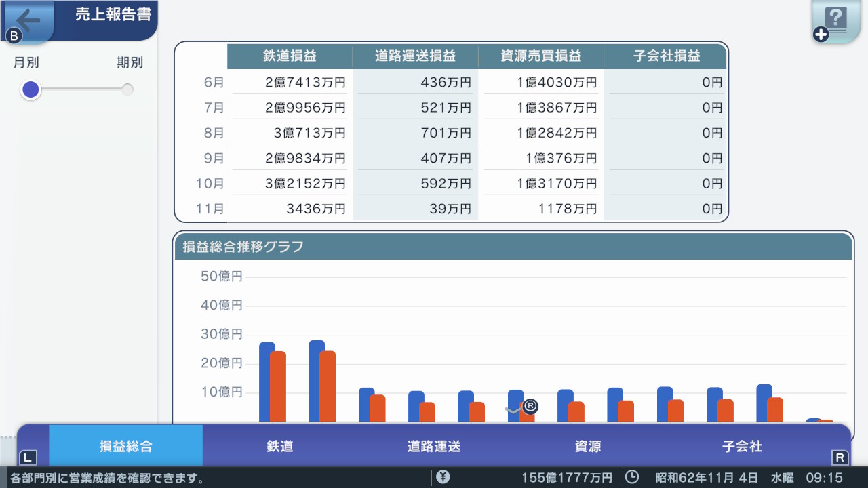Click the 40億円 axis label
Viewport: 868px width, 488px height.
[222, 305]
